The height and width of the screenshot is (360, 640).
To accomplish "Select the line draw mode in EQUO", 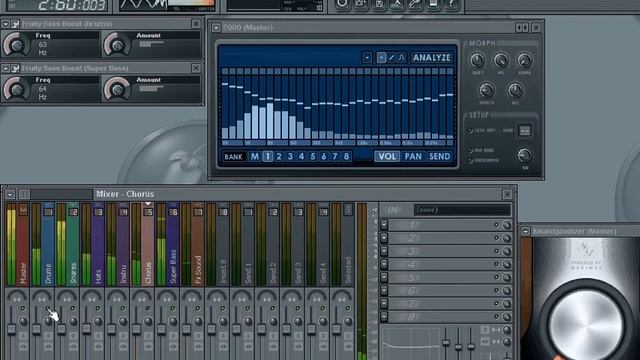I will click(391, 58).
